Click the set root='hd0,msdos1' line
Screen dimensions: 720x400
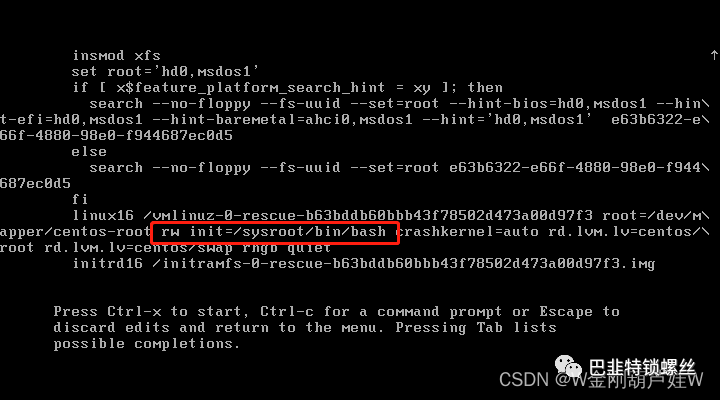coord(165,72)
